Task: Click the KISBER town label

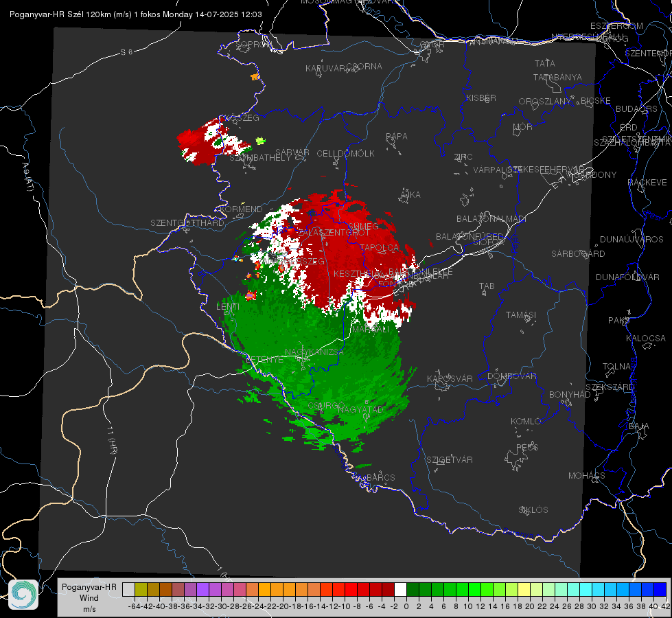Action: tap(481, 98)
